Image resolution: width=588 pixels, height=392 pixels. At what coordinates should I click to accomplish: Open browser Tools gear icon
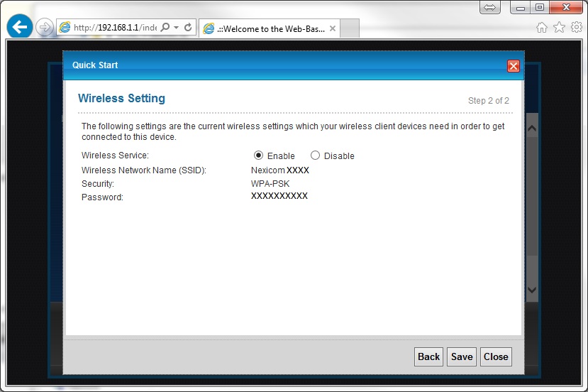577,27
